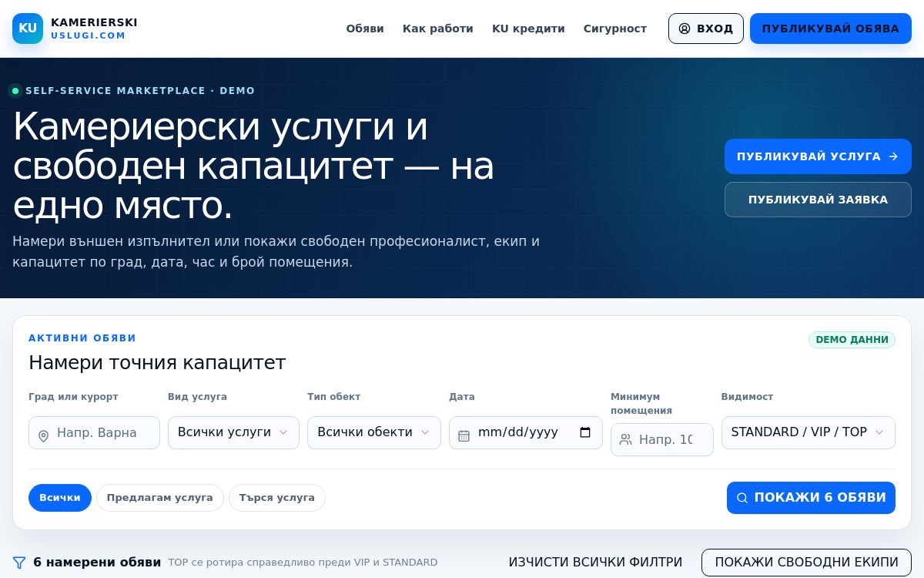Open the KU кредити nav item
This screenshot has width=924, height=578.
click(528, 29)
